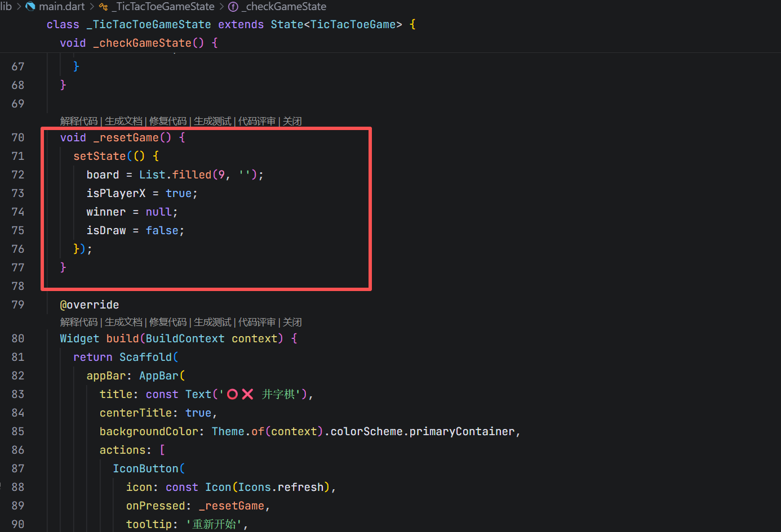Click 关闭 above Widget build method
This screenshot has width=781, height=532.
(x=292, y=322)
